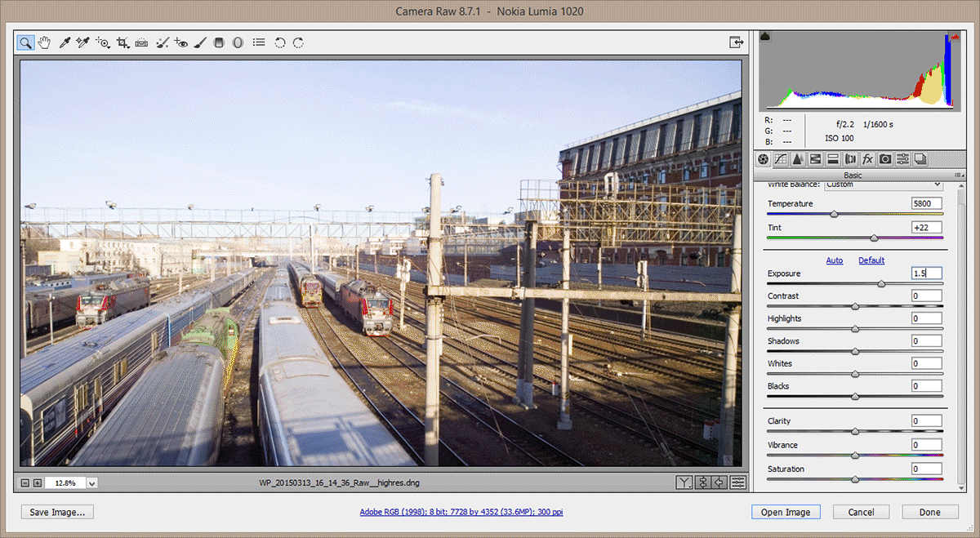
Task: Click the Exposure value field
Action: pos(927,273)
